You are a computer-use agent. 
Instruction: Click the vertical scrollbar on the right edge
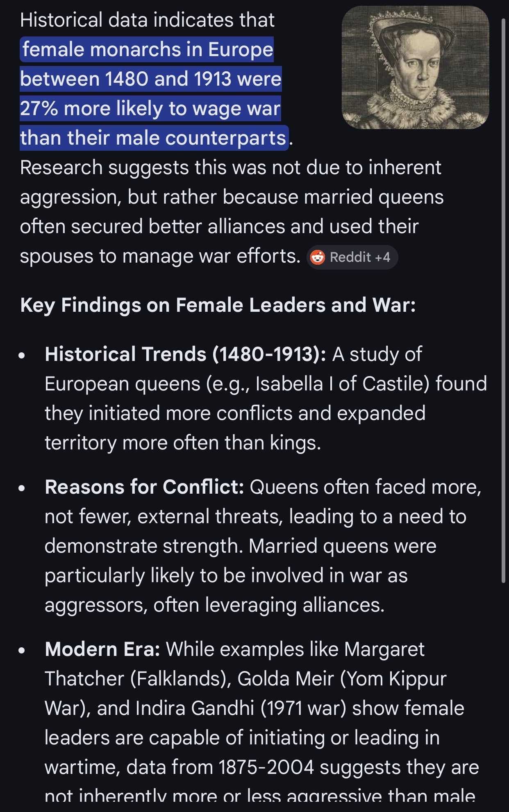pos(504,300)
